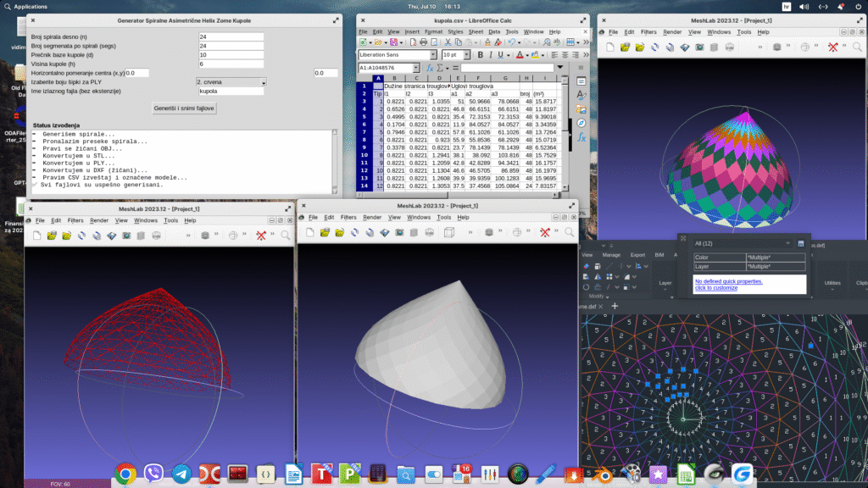Click New Project icon in the wireframe MeshLab window
The image size is (868, 488).
36,236
